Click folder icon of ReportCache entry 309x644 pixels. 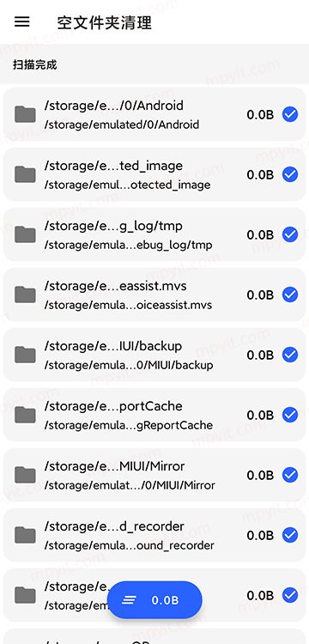click(25, 415)
